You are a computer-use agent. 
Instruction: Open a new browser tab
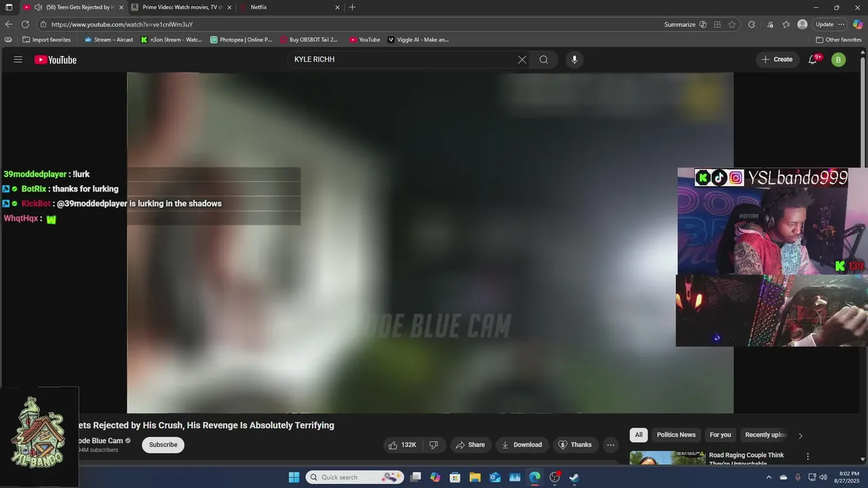click(x=352, y=7)
